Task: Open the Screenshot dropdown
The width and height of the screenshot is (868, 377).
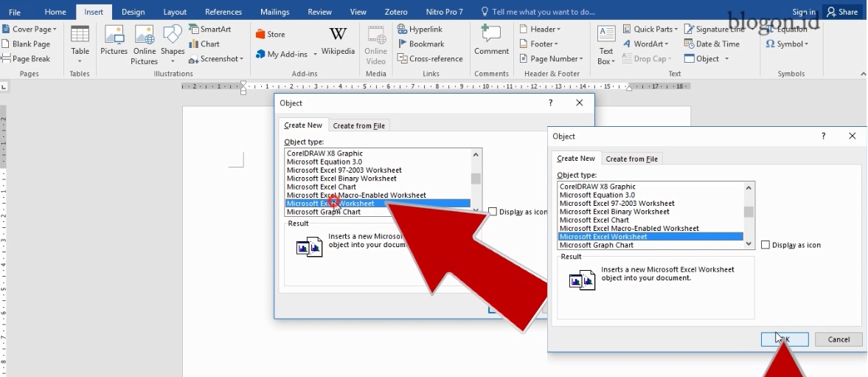Action: coord(216,59)
